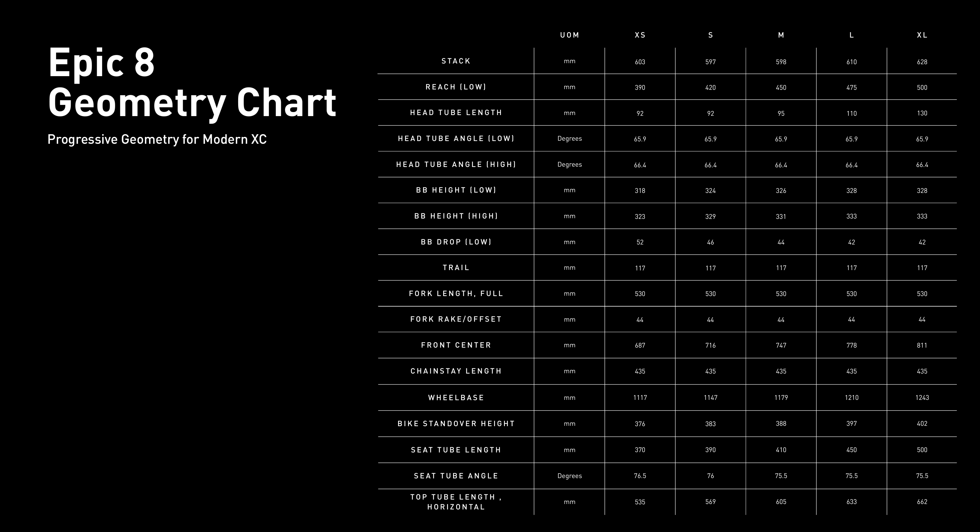
Task: Select the XS stack value 603
Action: 640,62
